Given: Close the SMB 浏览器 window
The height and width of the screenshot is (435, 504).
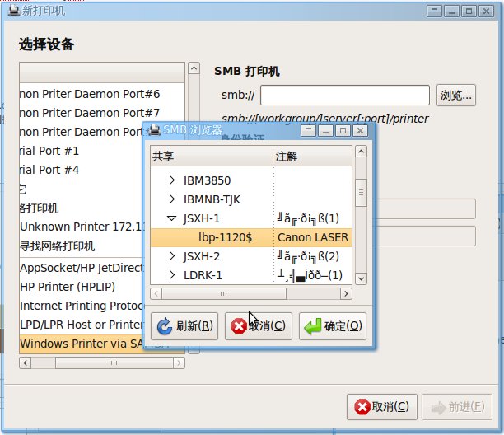Looking at the screenshot, I should click(x=360, y=131).
